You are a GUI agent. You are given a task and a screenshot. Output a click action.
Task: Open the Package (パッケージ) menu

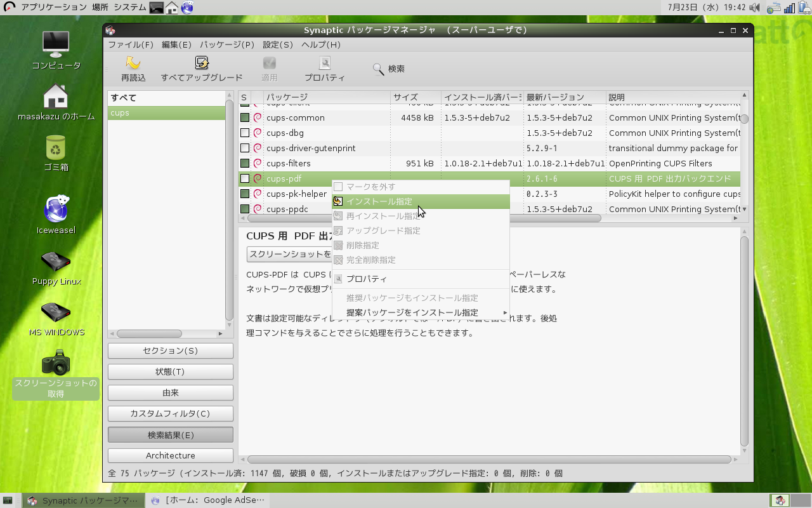227,44
